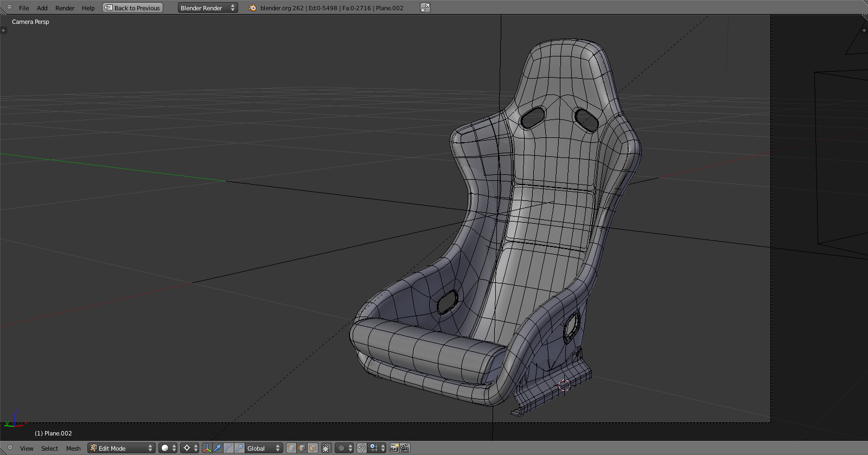Viewport: 868px width, 455px height.
Task: Open the Help menu
Action: click(x=88, y=8)
